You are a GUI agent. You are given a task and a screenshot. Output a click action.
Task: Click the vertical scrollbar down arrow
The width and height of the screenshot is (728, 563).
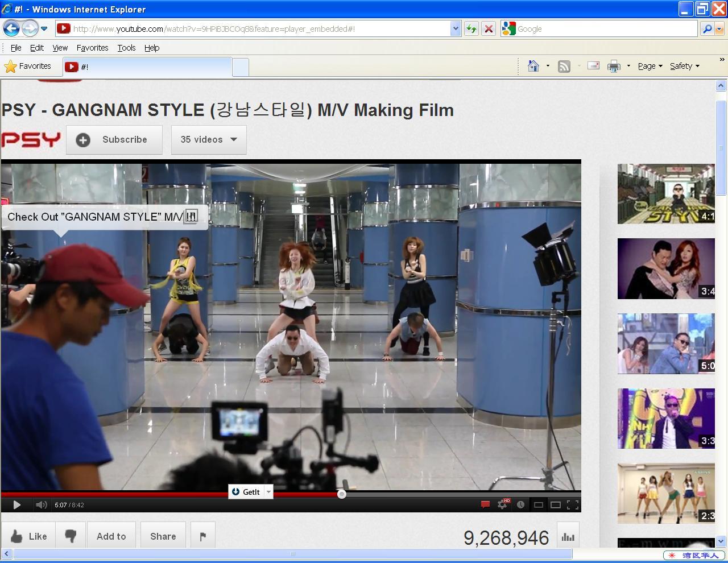point(721,541)
